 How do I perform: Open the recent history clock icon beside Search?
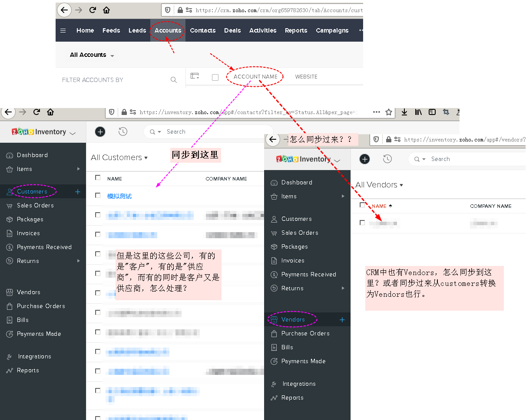(123, 131)
